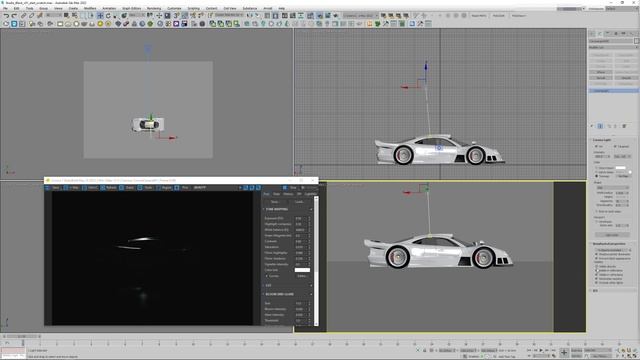Image resolution: width=640 pixels, height=360 pixels.
Task: Open the Graph Editors menu
Action: 131,8
